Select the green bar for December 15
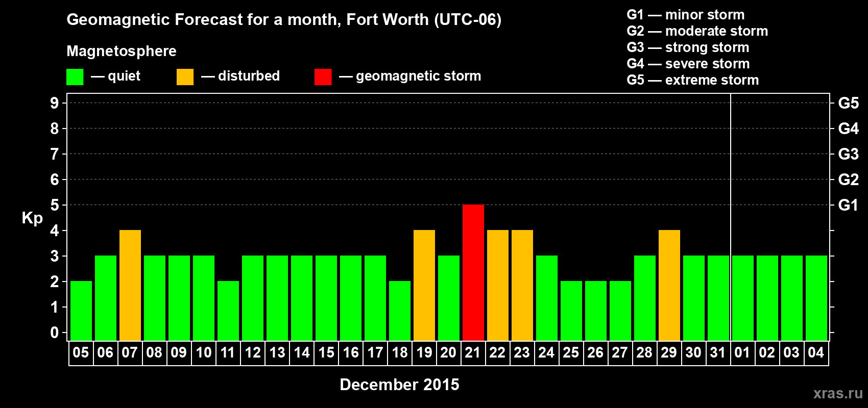The image size is (868, 408). coord(326,298)
